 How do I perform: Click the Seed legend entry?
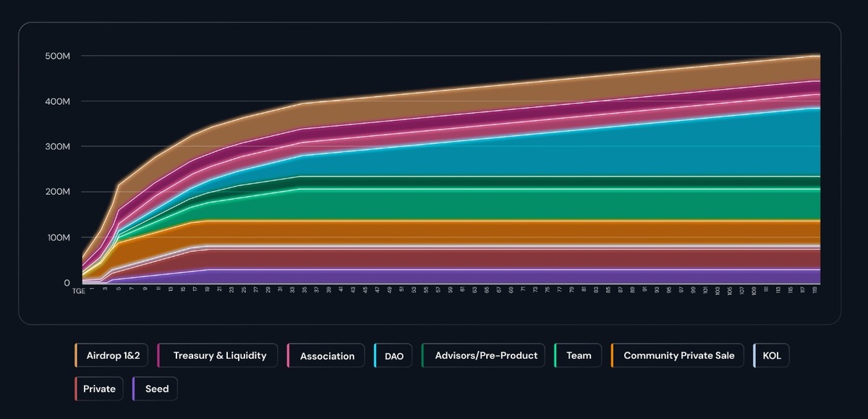tap(156, 389)
